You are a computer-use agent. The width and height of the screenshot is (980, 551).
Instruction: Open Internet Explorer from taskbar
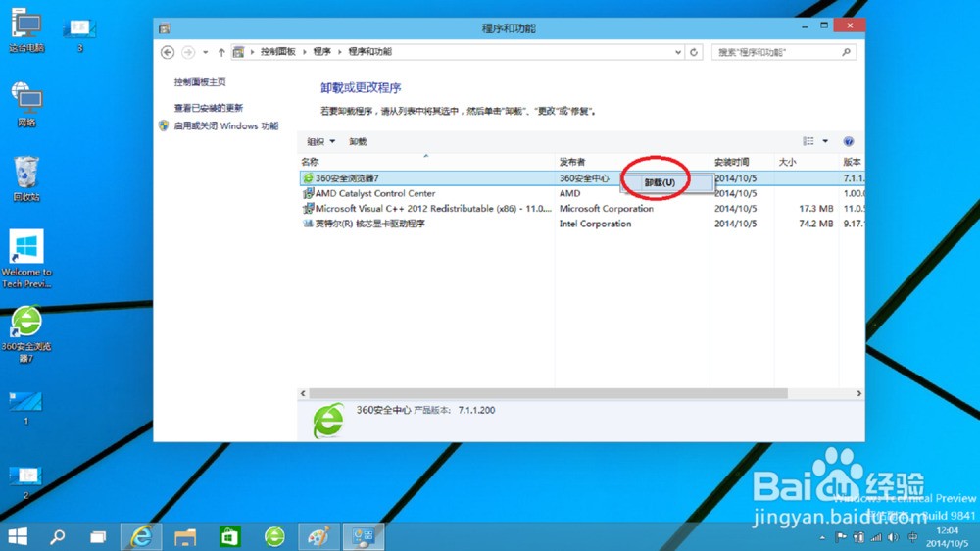[140, 536]
